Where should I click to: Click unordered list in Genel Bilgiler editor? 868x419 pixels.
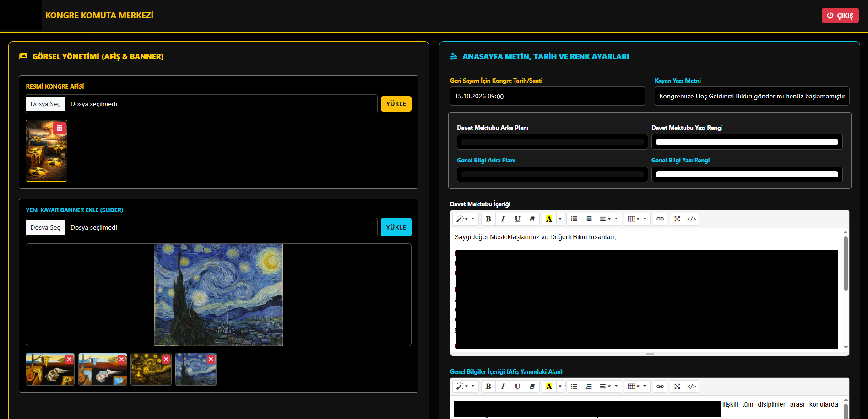click(x=574, y=387)
